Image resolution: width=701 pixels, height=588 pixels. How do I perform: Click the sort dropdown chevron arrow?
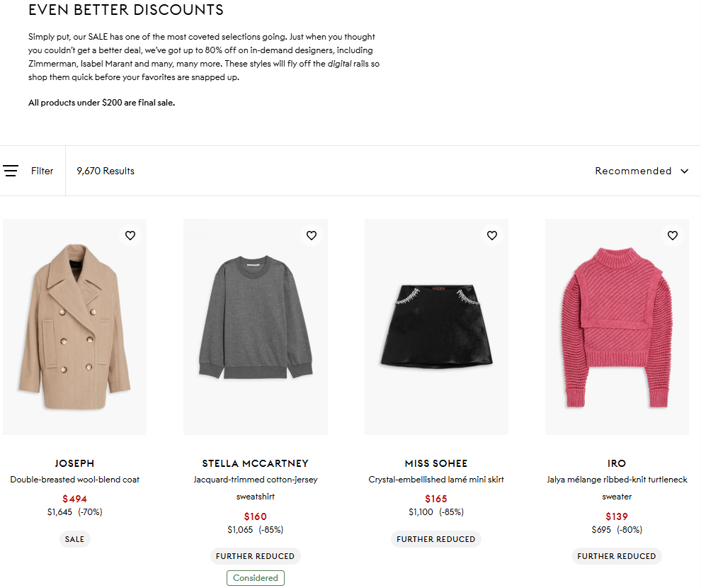click(x=685, y=171)
